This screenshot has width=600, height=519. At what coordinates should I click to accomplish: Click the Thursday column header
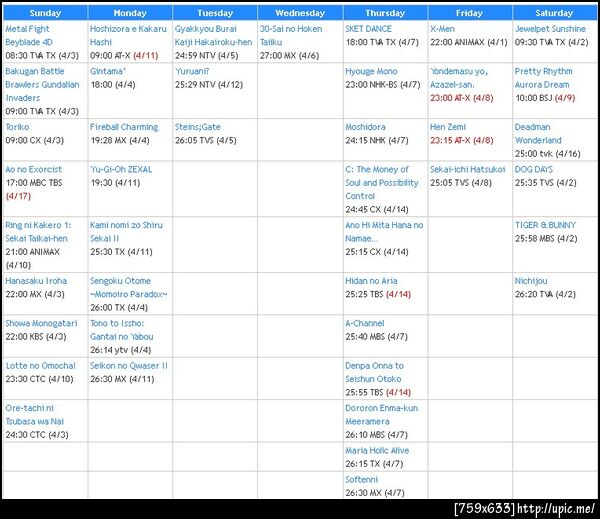385,13
